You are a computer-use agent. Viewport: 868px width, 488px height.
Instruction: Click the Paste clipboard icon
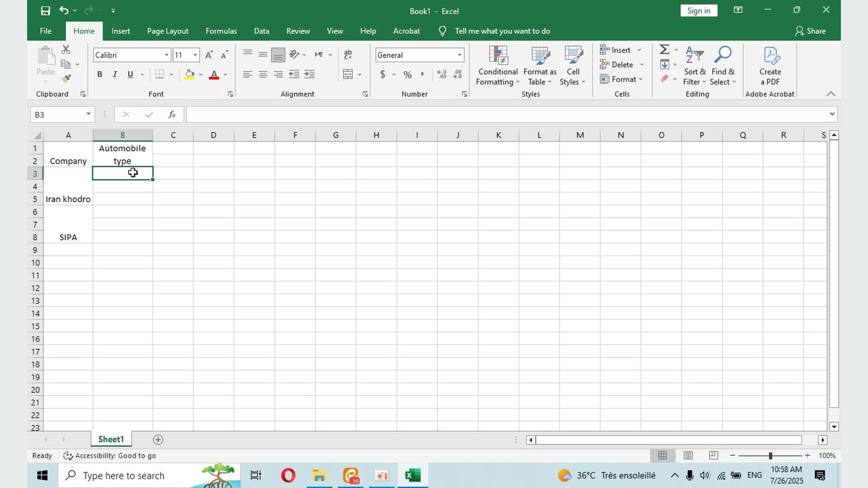click(45, 56)
